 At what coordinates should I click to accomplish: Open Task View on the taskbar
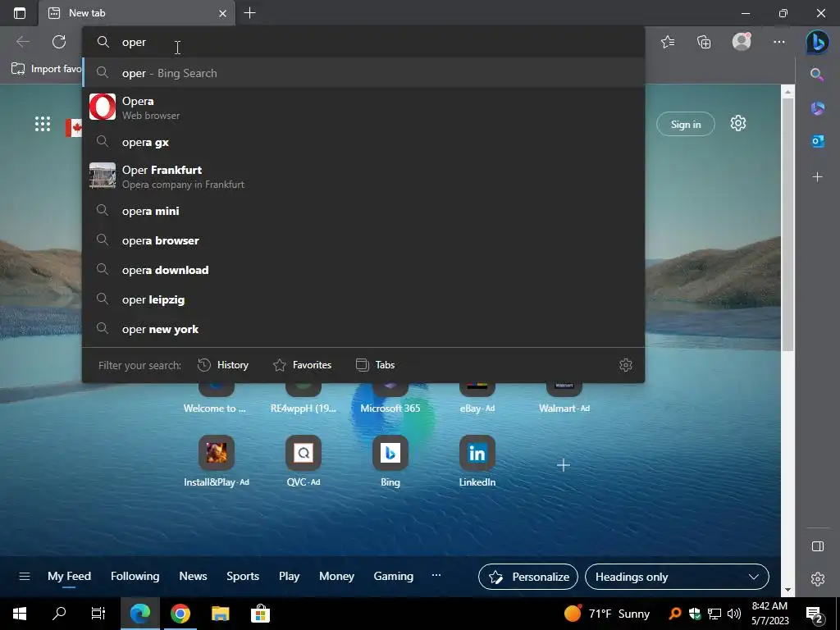pyautogui.click(x=98, y=614)
